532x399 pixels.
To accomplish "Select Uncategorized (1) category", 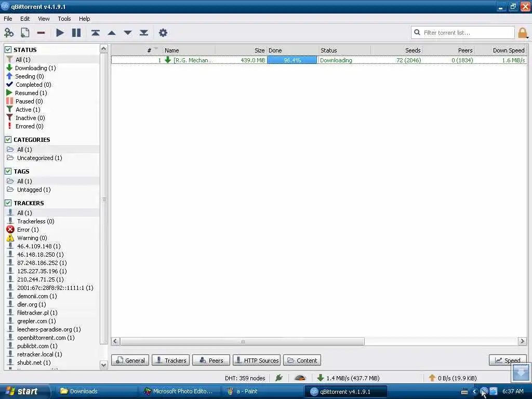I will (x=35, y=158).
